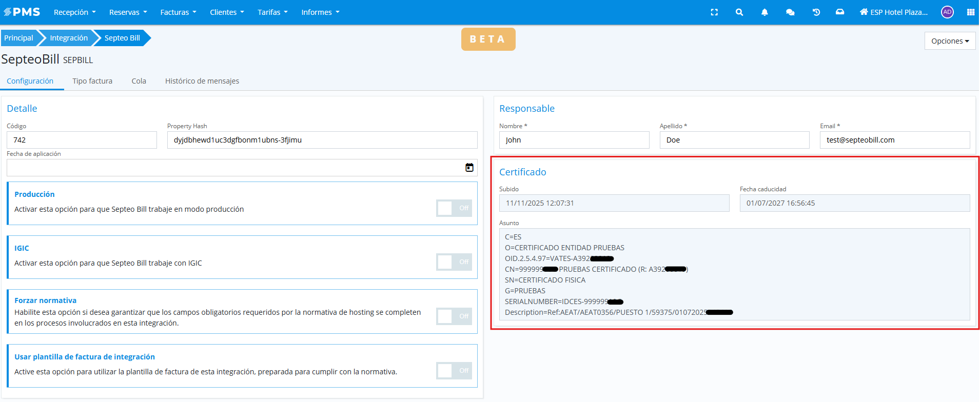Open the Facturas menu dropdown
Viewport: 980px width, 402px height.
coord(178,12)
